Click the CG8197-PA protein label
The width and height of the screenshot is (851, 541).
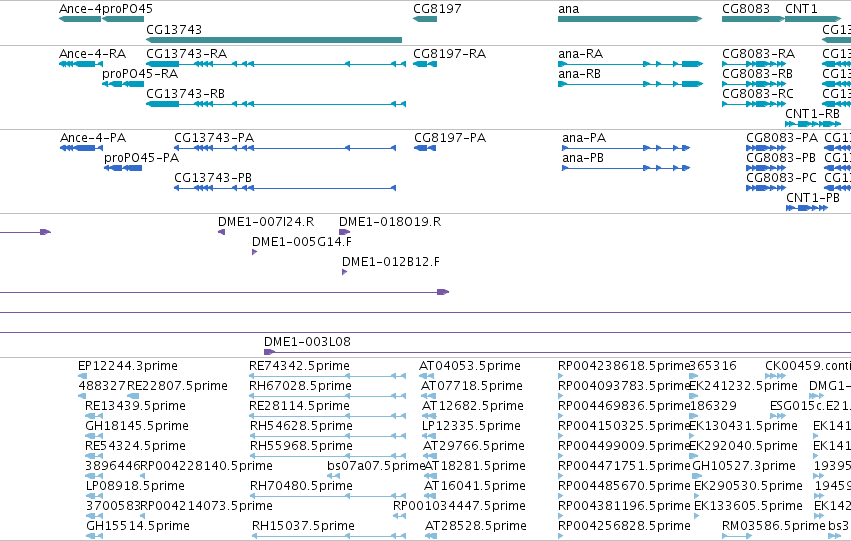450,138
